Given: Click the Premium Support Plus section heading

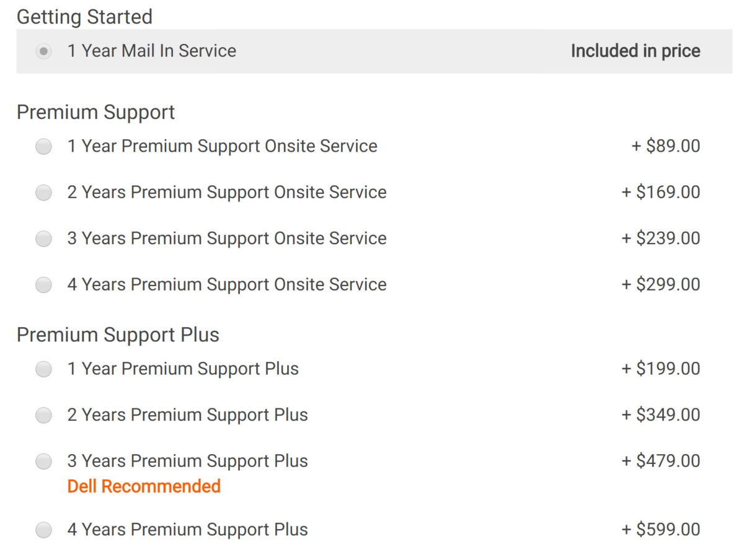Looking at the screenshot, I should click(119, 335).
